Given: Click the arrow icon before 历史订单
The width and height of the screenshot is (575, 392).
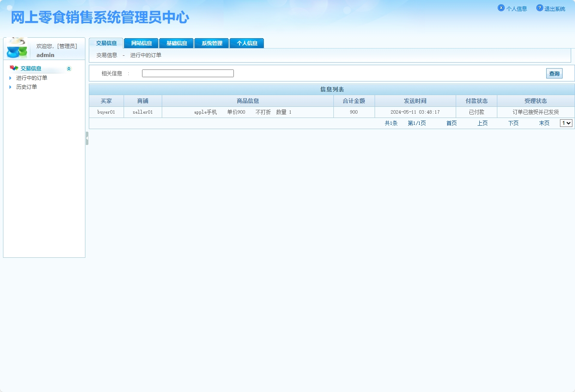Looking at the screenshot, I should click(10, 87).
